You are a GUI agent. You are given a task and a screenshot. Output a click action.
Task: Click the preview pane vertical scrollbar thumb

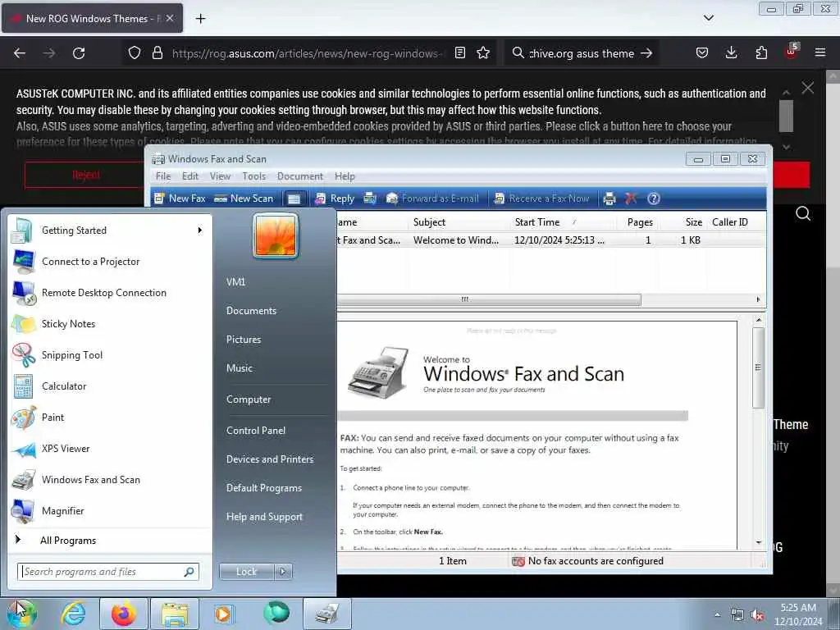757,367
